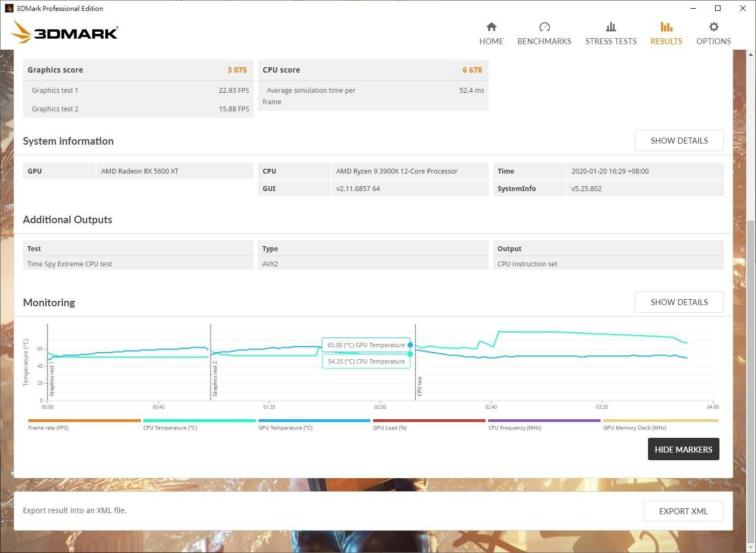Click the GUI version v2.11.6857 64
This screenshot has height=553, width=756.
[358, 188]
